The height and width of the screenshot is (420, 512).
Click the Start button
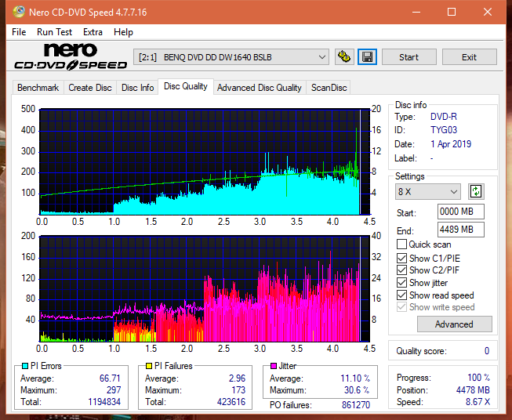click(409, 57)
